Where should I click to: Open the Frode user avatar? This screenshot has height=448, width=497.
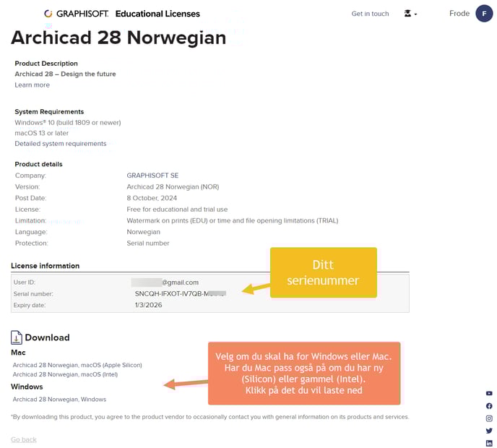click(x=484, y=14)
